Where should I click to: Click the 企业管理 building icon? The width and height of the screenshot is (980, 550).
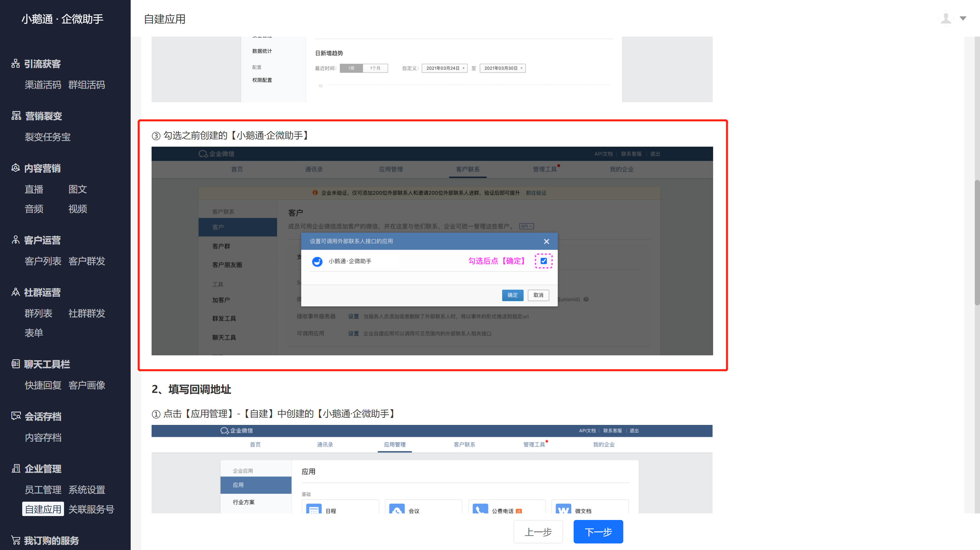click(16, 468)
